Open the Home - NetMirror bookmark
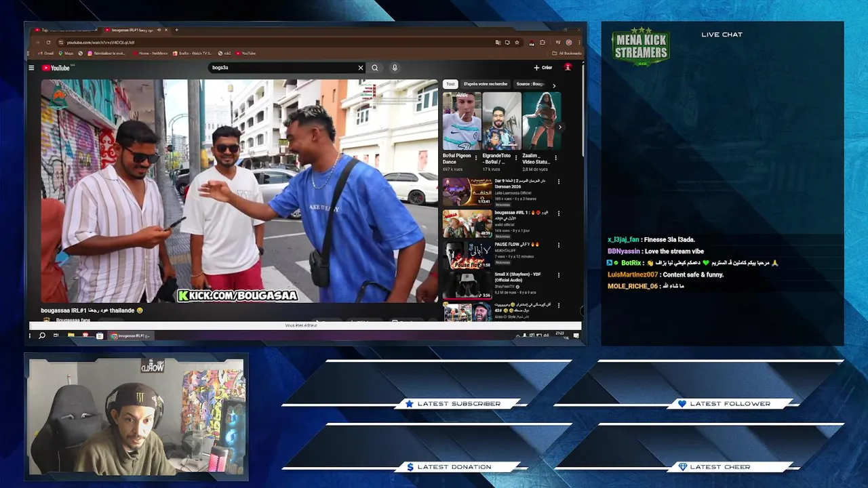 [x=151, y=53]
